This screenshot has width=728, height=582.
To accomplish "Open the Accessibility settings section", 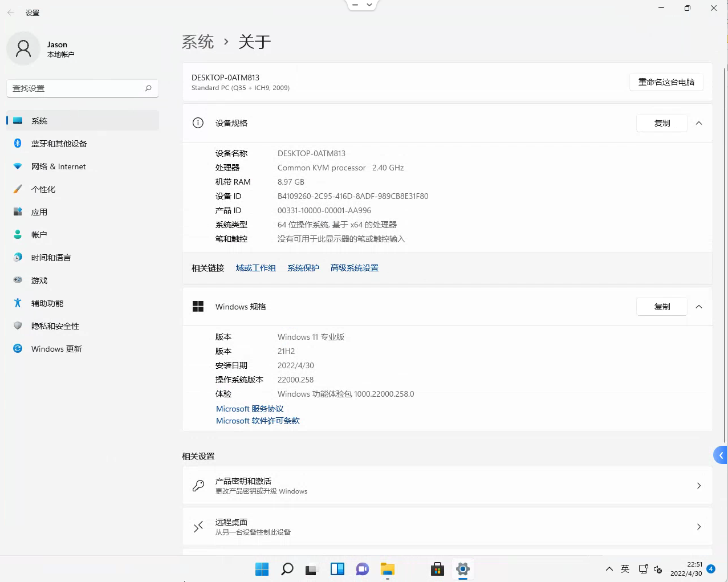I will pyautogui.click(x=47, y=303).
